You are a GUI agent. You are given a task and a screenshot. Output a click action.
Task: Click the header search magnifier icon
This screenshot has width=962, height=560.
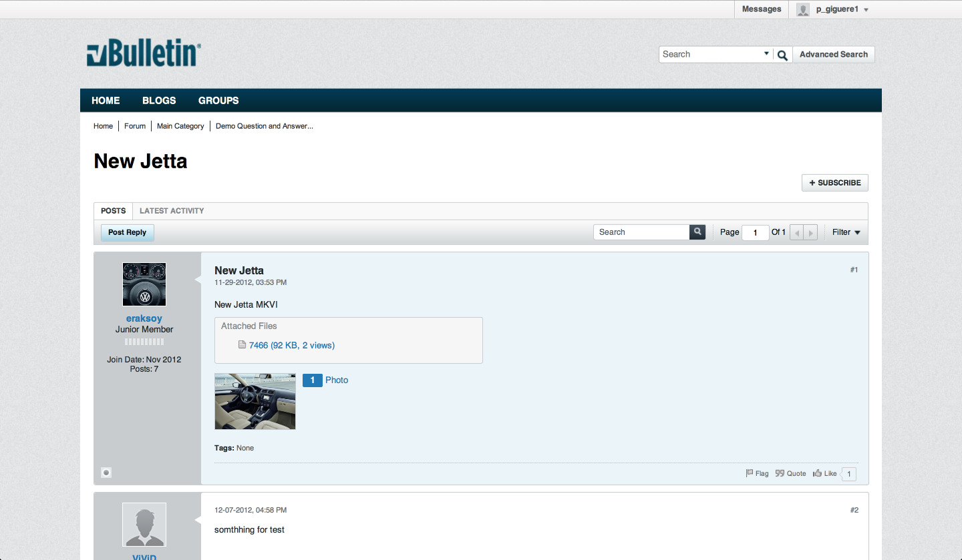coord(782,55)
